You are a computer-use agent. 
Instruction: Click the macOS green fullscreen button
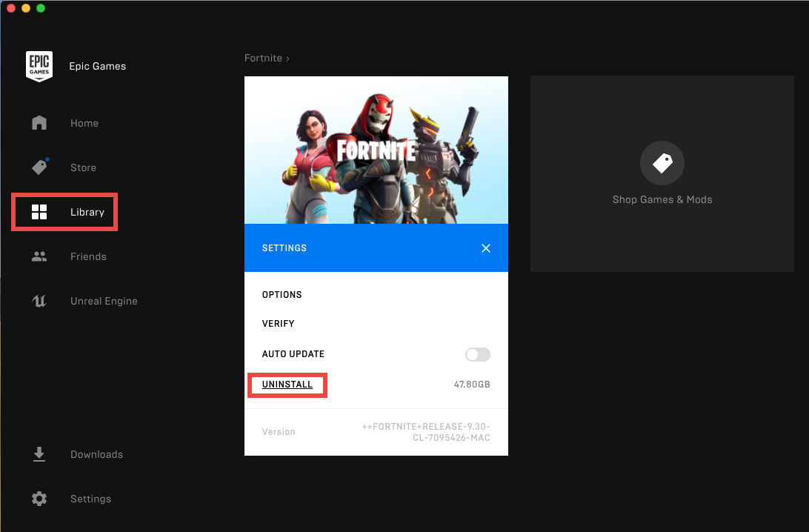pyautogui.click(x=41, y=8)
